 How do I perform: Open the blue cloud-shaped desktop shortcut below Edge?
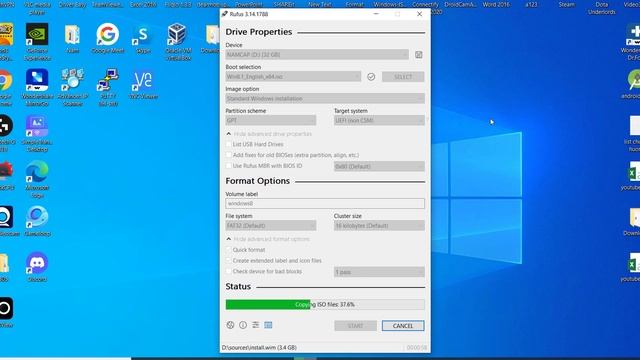coord(37,221)
